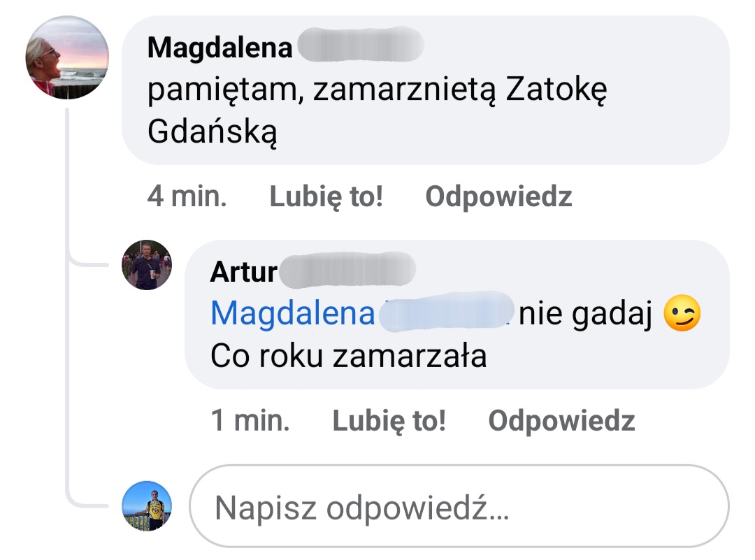
Task: Open Artur's profile picture avatar
Action: [x=147, y=265]
